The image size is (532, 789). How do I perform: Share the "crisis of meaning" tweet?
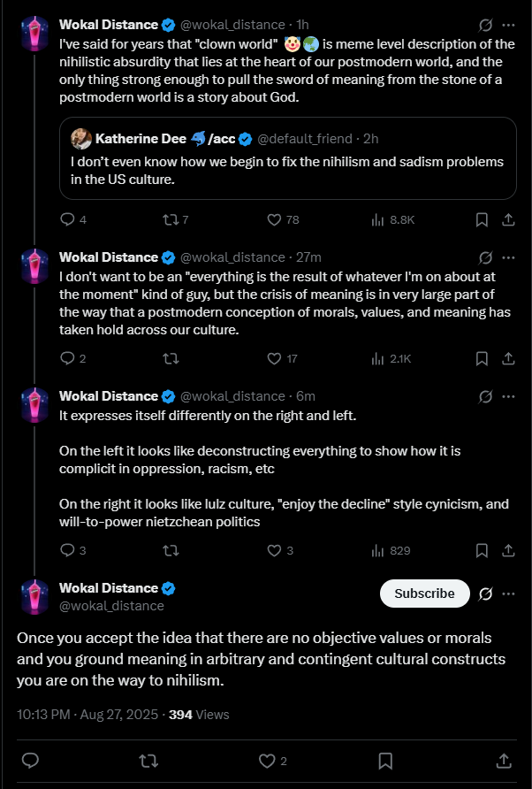pyautogui.click(x=508, y=358)
